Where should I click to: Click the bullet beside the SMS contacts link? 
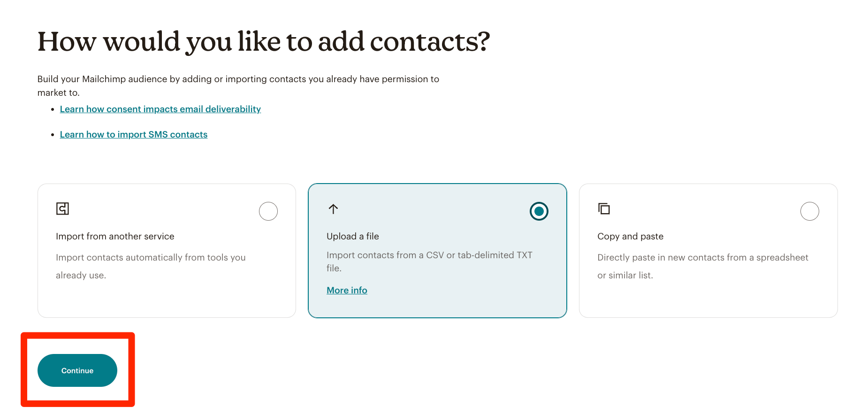tap(53, 135)
